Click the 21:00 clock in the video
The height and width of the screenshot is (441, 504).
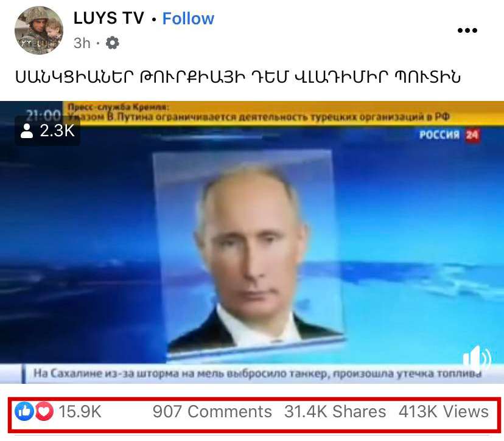point(43,115)
